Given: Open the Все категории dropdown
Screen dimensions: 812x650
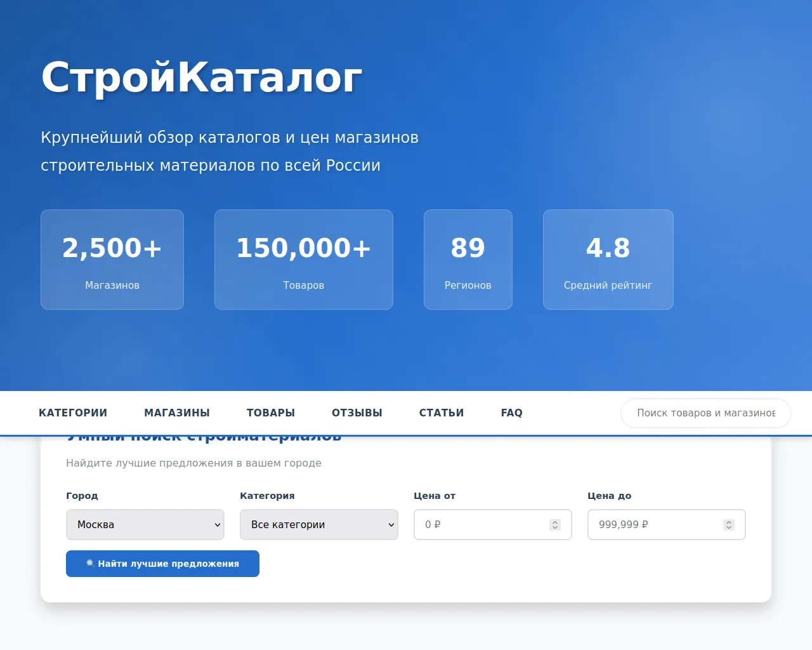Looking at the screenshot, I should (318, 525).
